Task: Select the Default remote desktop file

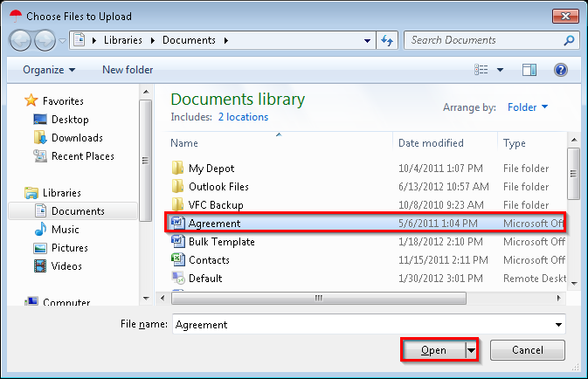Action: coord(205,279)
